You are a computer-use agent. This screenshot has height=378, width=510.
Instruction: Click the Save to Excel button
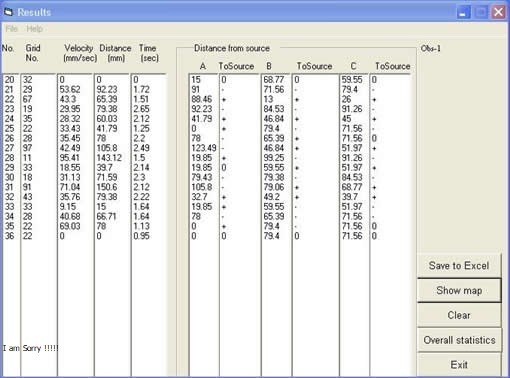click(459, 266)
